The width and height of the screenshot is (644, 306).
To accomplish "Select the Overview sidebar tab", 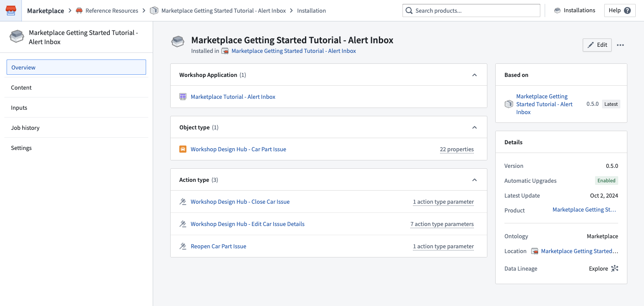I will (x=76, y=67).
